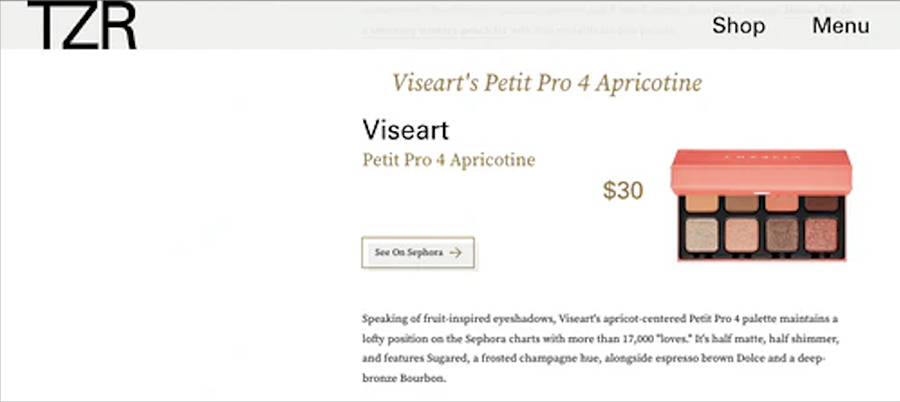Select the second top-row brown eyeshadow pan
The height and width of the screenshot is (402, 900).
[740, 204]
